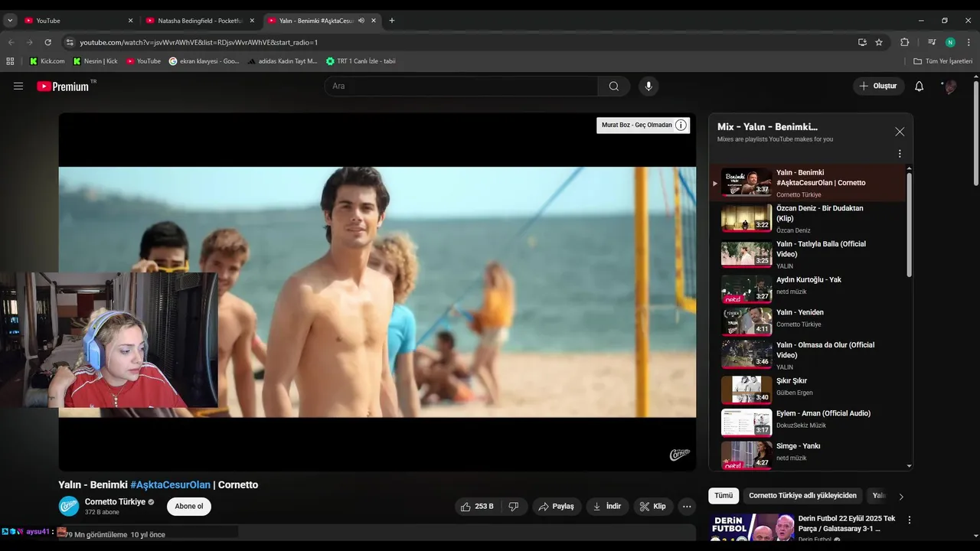
Task: Create a clip with Klip button
Action: pyautogui.click(x=653, y=507)
